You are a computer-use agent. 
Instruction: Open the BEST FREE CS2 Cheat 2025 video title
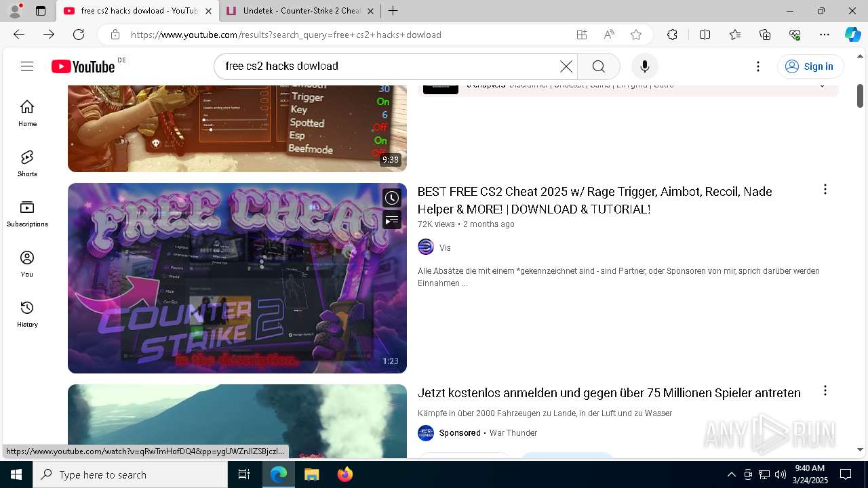(595, 200)
